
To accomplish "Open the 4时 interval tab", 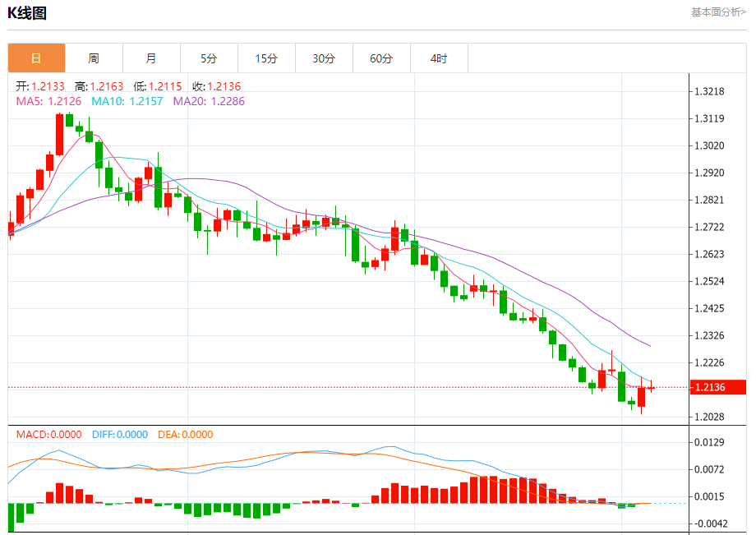I will point(439,58).
